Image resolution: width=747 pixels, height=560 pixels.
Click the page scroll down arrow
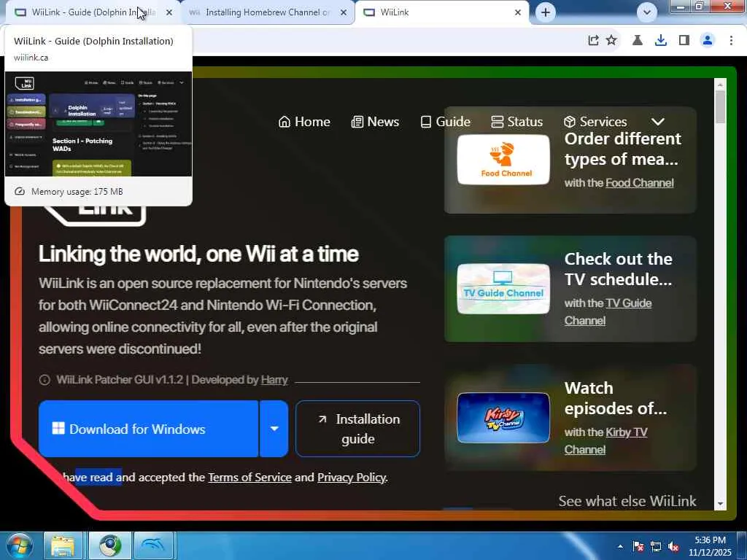click(720, 504)
